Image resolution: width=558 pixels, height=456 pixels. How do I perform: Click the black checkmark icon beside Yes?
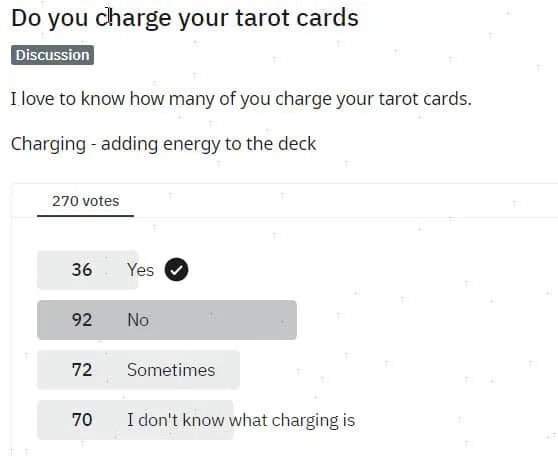click(177, 269)
